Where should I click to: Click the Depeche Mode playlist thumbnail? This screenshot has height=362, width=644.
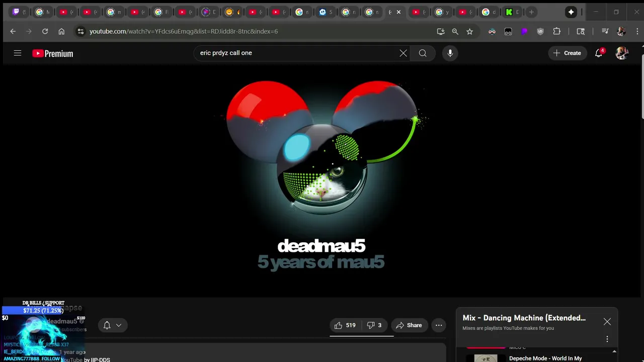pos(486,358)
